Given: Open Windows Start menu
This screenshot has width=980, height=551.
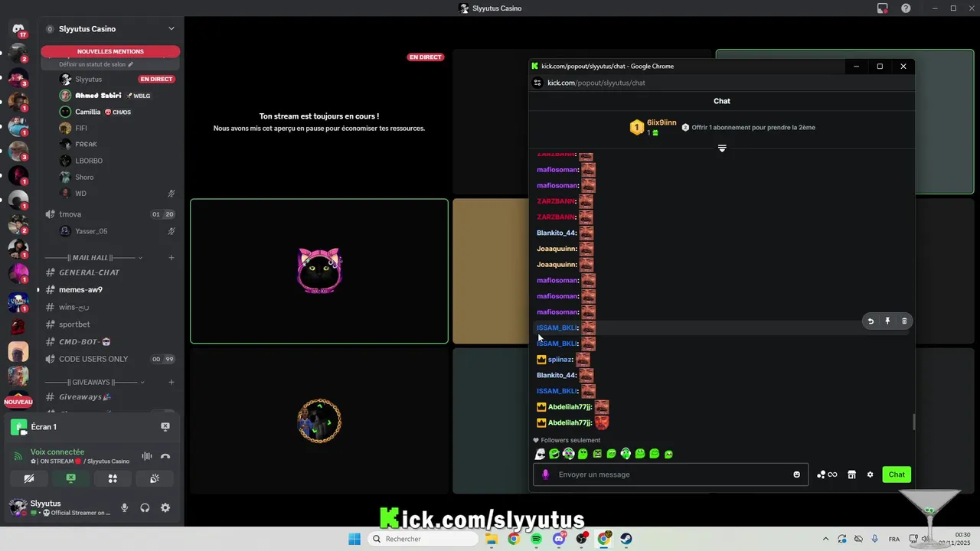Looking at the screenshot, I should 354,539.
